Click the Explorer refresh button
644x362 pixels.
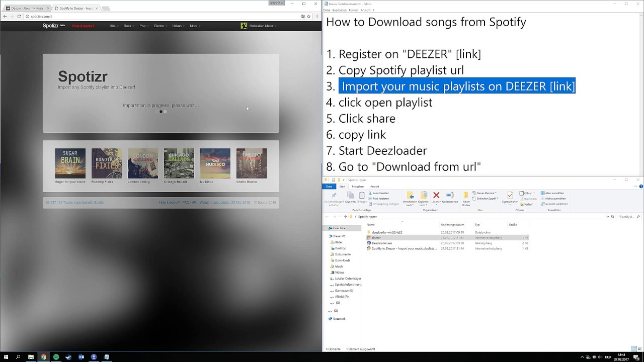(612, 217)
